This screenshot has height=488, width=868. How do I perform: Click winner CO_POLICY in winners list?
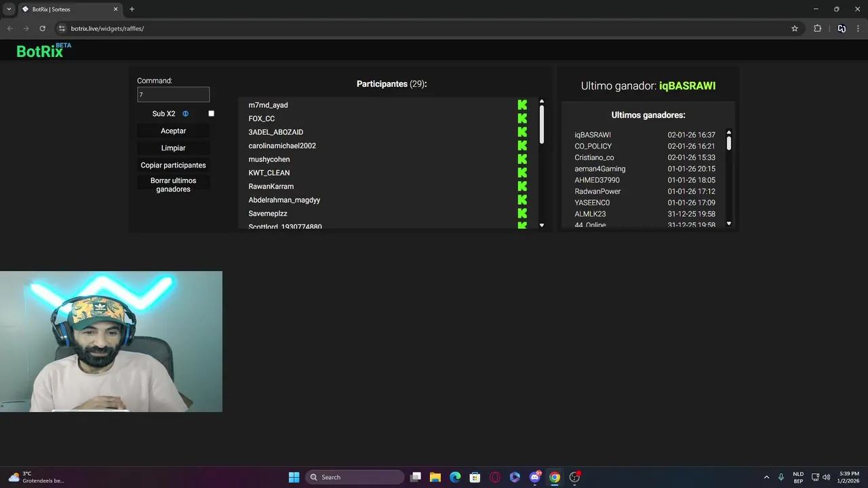point(593,146)
